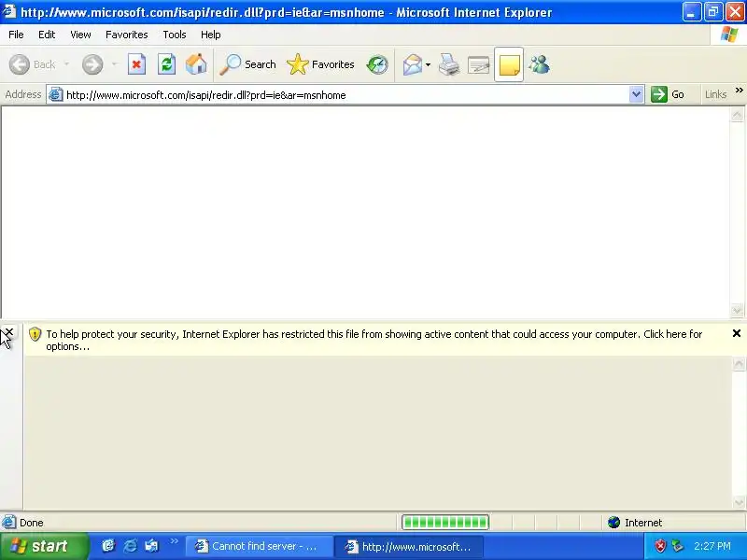Open the Search pane magnifier button

(247, 64)
